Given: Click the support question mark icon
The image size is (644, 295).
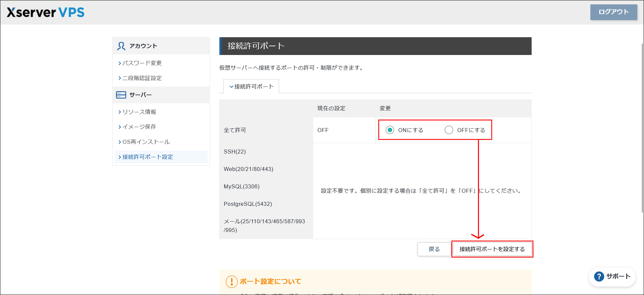Looking at the screenshot, I should pyautogui.click(x=599, y=277).
